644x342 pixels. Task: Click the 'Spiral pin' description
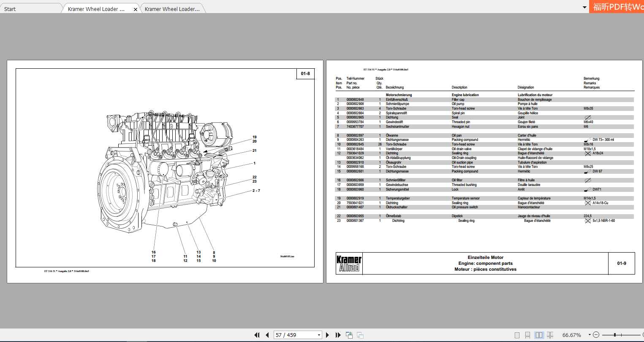(x=459, y=113)
